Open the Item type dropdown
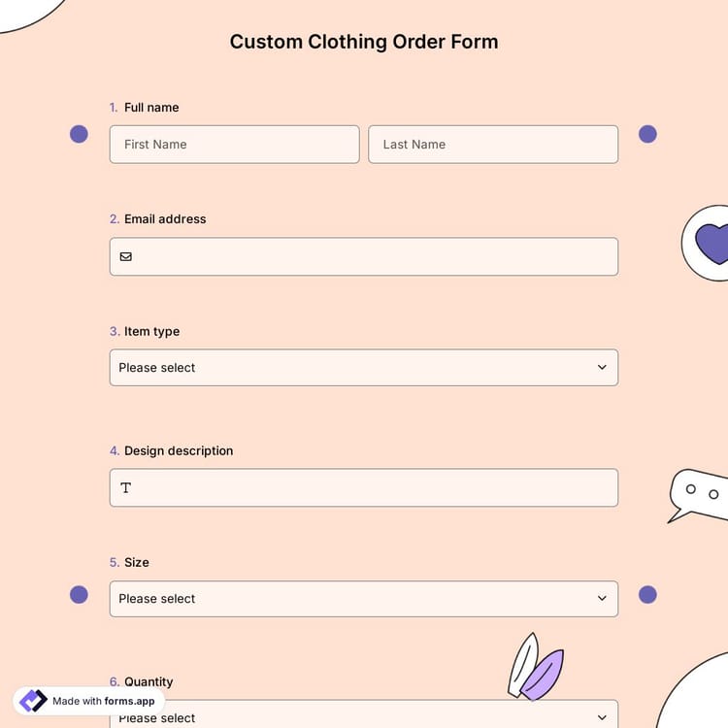 [x=363, y=368]
